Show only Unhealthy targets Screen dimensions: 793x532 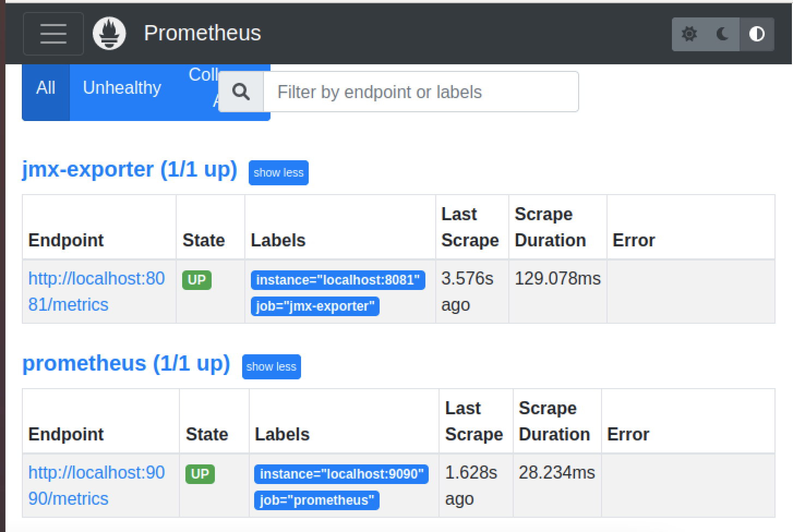[122, 88]
